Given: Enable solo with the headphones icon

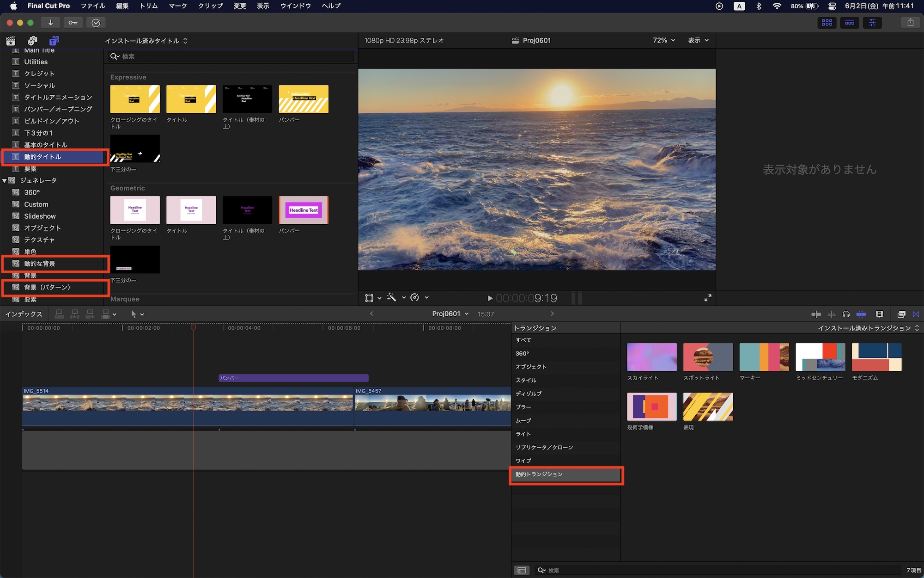Looking at the screenshot, I should tap(846, 314).
